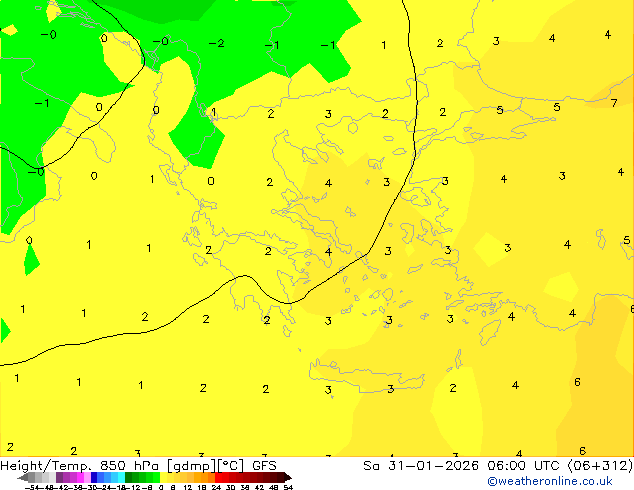634x490 pixels.
Task: Click the legend scale label "24"
Action: click(x=216, y=487)
